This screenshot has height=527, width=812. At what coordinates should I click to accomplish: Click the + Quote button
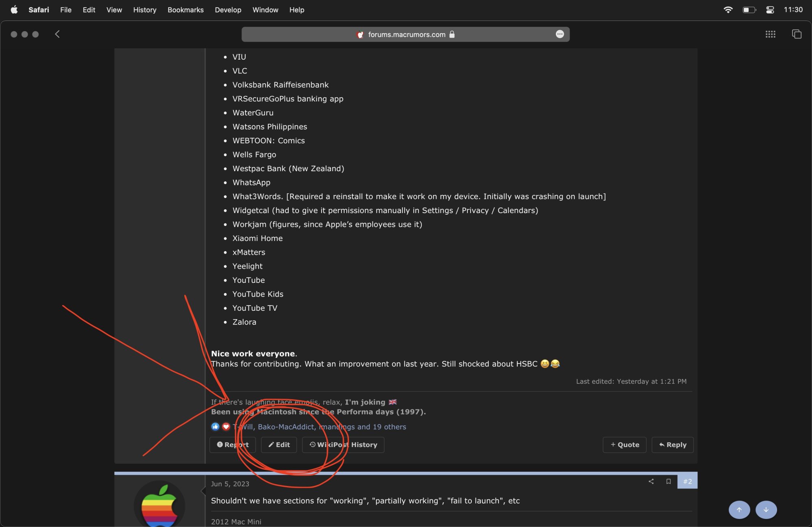pos(624,445)
